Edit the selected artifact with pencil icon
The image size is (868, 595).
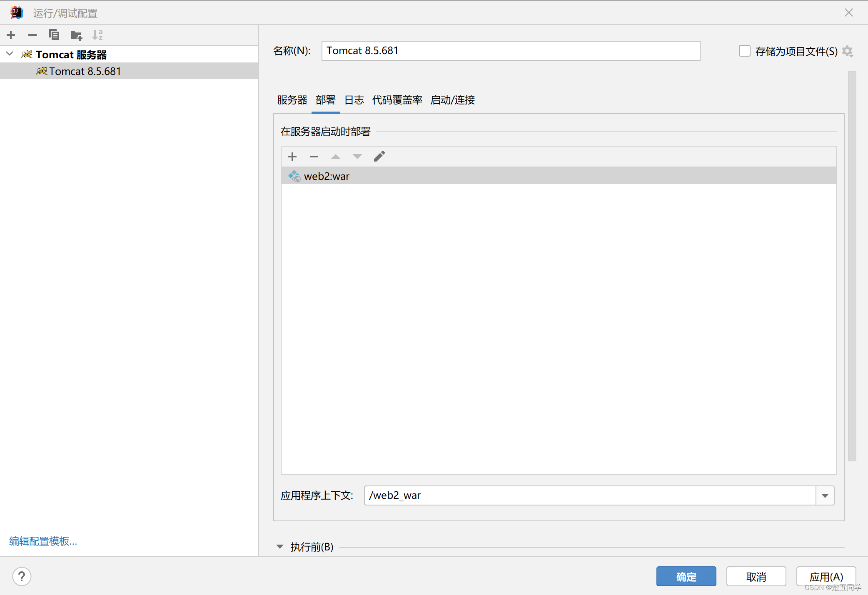[x=379, y=157]
